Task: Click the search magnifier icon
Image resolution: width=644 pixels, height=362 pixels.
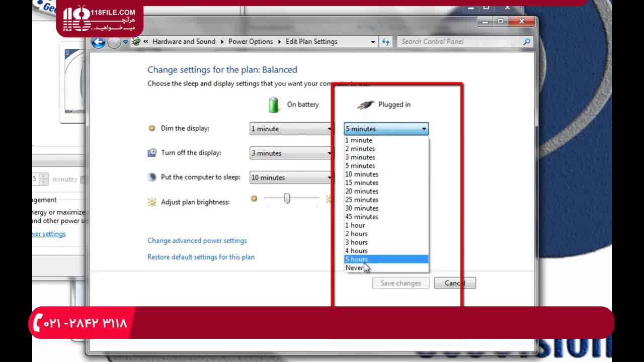Action: pyautogui.click(x=527, y=42)
